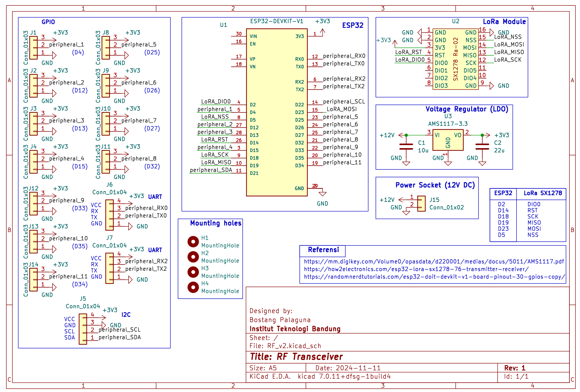Select the J6 UART connector symbol
This screenshot has height=392, width=580.
(109, 215)
